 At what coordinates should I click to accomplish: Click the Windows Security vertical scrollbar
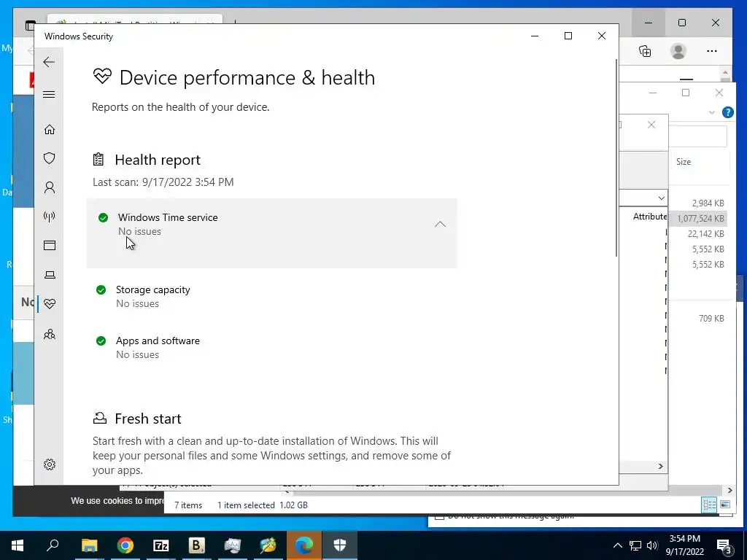click(x=616, y=158)
